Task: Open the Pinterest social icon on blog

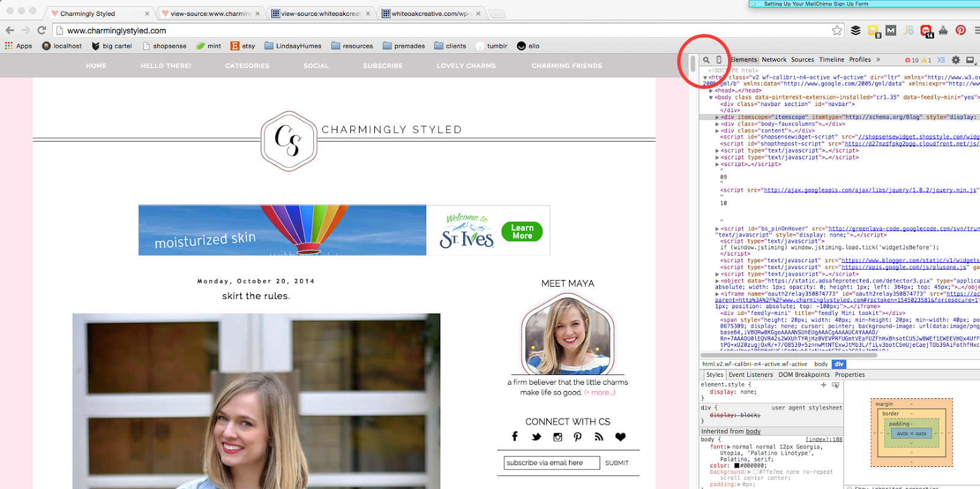Action: point(578,437)
